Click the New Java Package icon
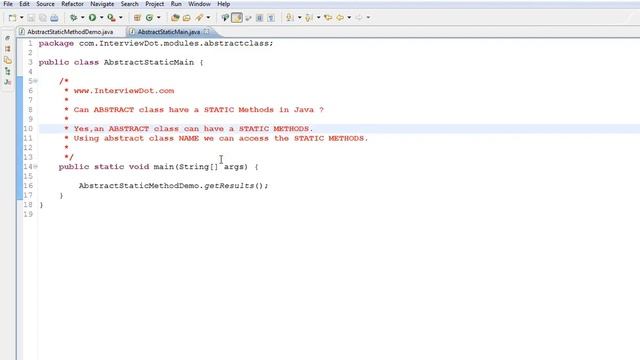Viewport: 640px width, 360px height. 137,18
